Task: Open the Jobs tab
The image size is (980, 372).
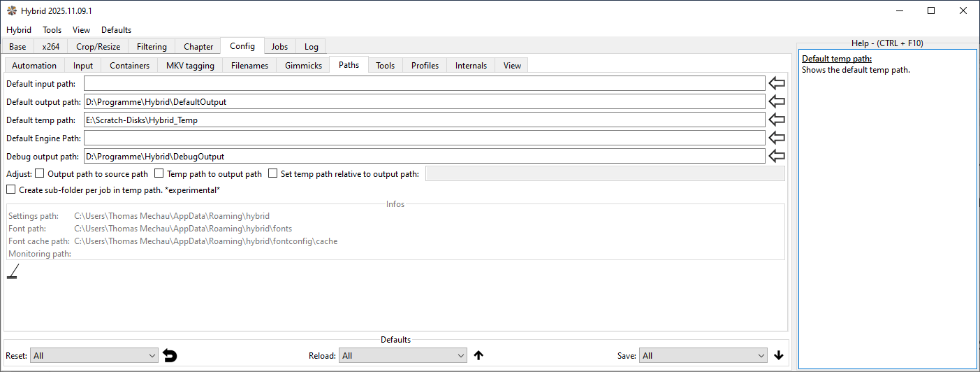Action: [279, 47]
